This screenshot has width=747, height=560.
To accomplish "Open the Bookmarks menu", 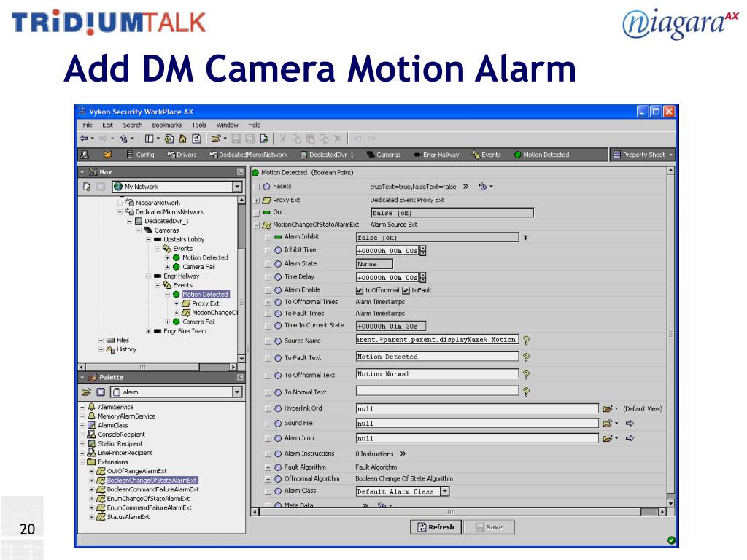I will pos(167,125).
